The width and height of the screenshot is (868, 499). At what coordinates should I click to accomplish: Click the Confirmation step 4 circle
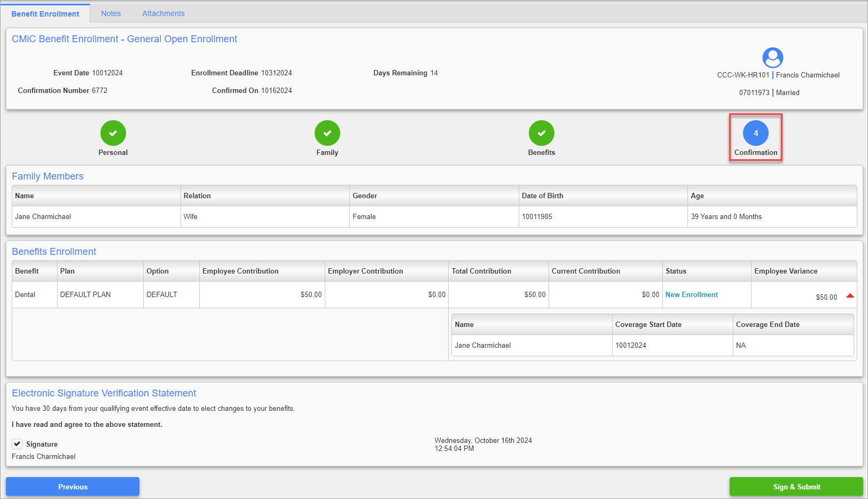tap(756, 133)
